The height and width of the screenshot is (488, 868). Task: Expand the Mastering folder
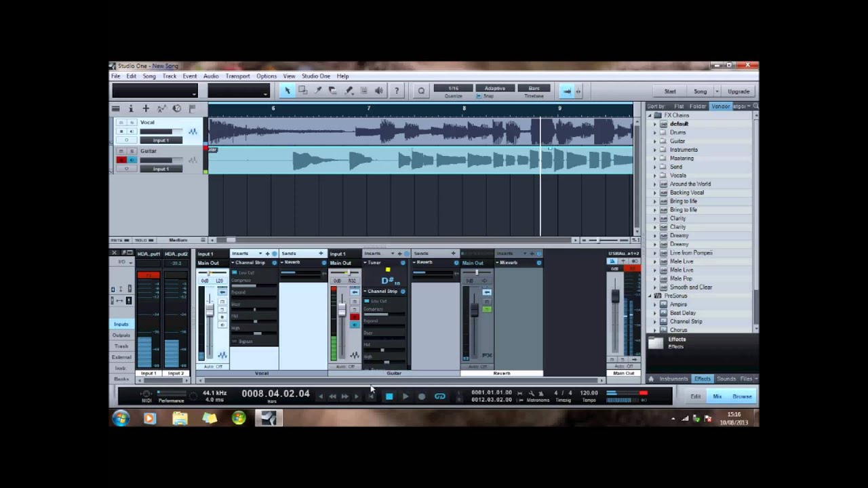coord(655,159)
